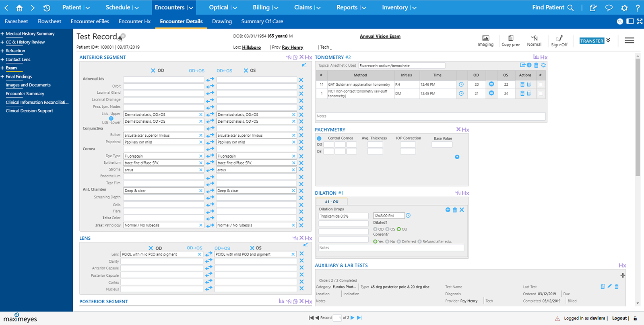Switch to the Drawing tab
The width and height of the screenshot is (644, 325).
click(222, 21)
